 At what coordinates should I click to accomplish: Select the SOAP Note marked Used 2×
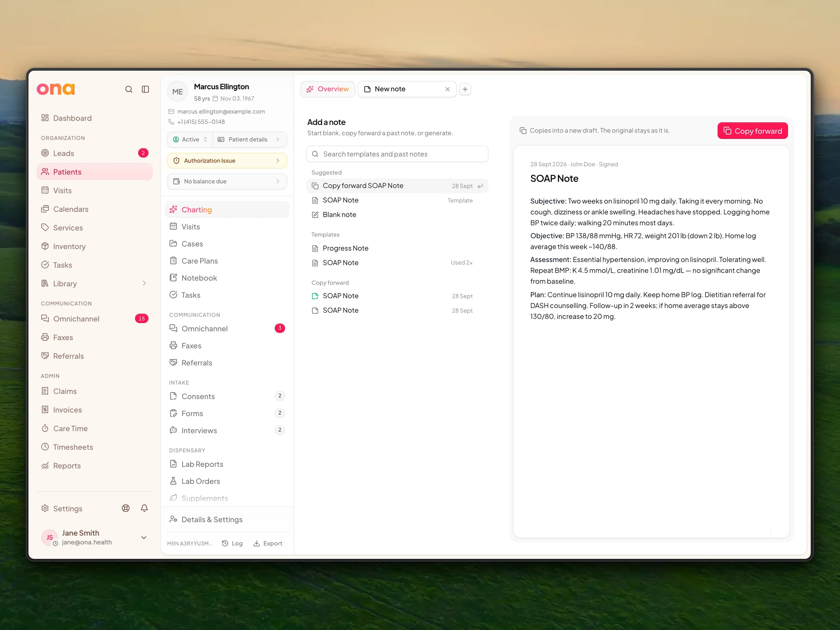(x=397, y=262)
